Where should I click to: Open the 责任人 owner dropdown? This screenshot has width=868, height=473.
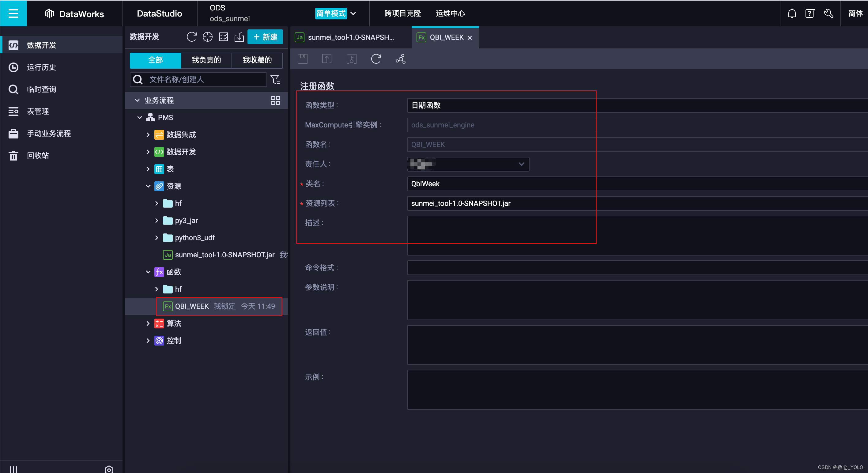(468, 164)
